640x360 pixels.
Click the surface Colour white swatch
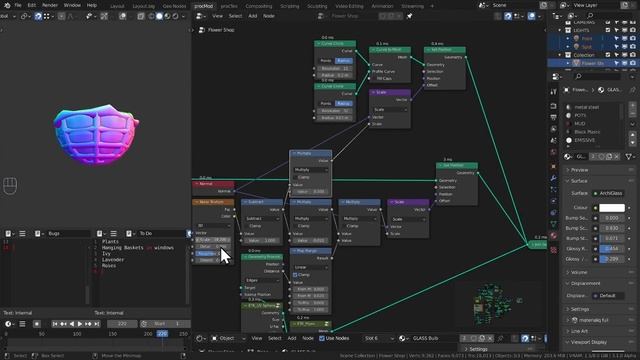(611, 208)
